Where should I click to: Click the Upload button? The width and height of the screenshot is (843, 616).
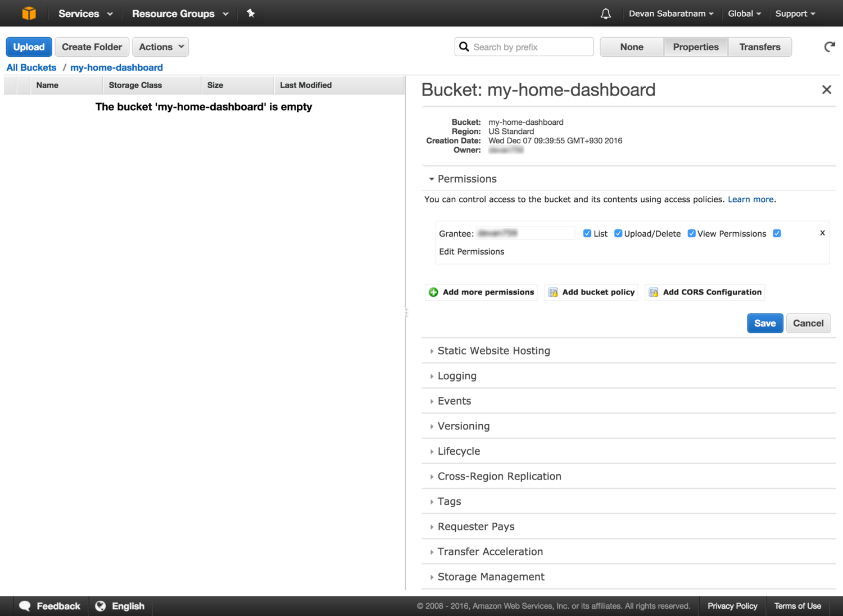[x=29, y=47]
